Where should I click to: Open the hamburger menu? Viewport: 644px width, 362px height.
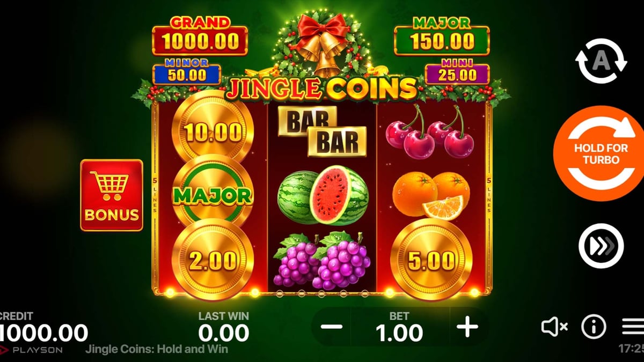[632, 326]
